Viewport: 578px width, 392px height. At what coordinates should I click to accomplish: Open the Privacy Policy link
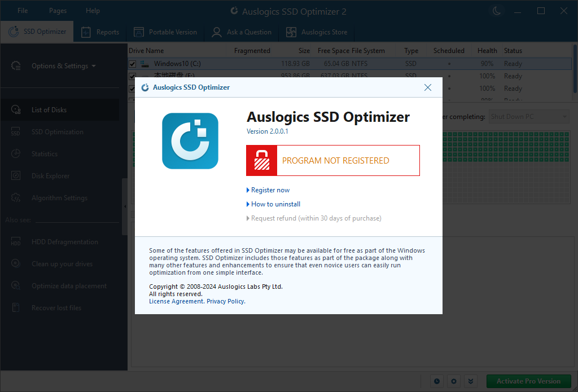[226, 301]
